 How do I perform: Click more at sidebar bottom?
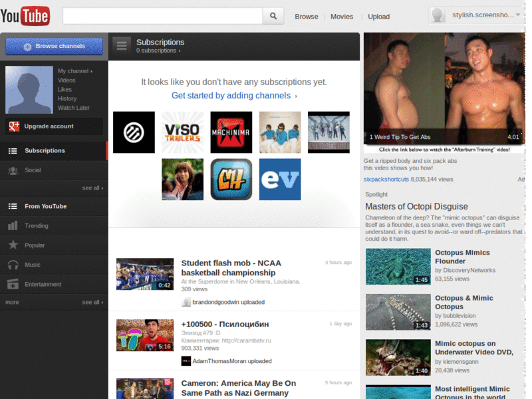pos(12,302)
